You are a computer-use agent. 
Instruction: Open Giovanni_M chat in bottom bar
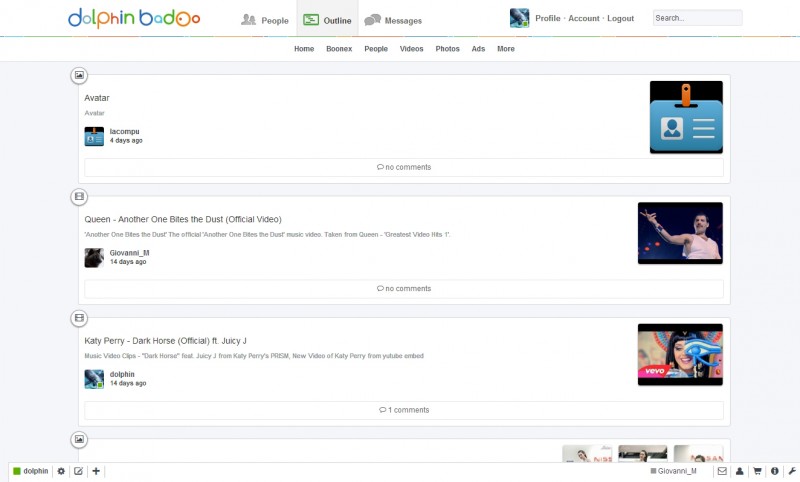coord(673,471)
